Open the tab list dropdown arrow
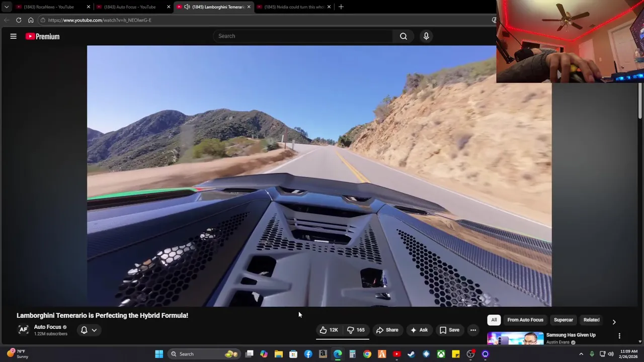Screen dimensions: 644x362 point(6,7)
